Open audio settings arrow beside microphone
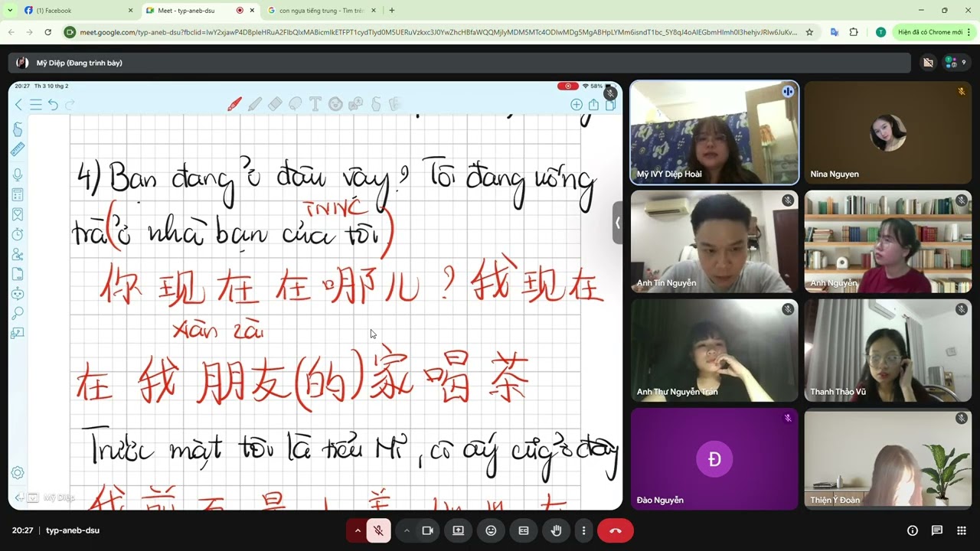 tap(358, 530)
